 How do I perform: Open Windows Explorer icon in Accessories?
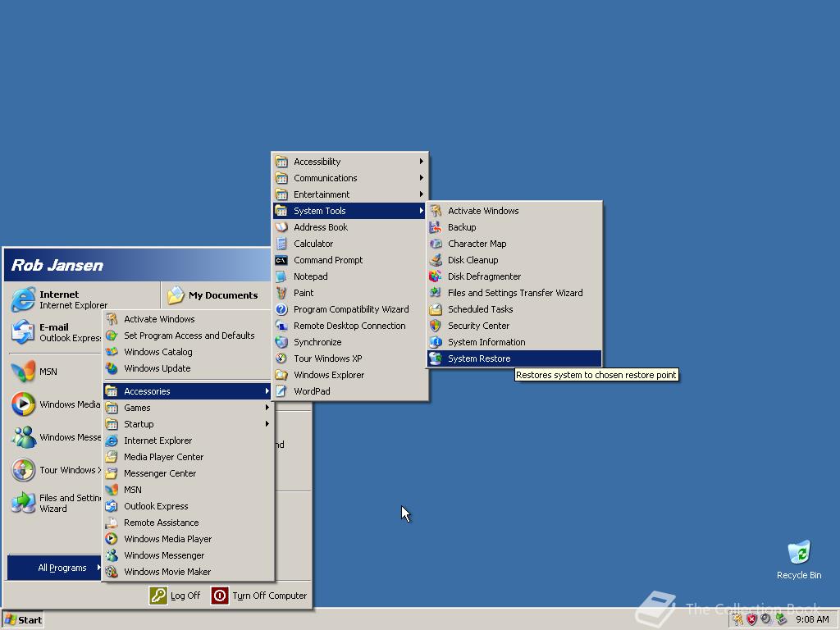[281, 375]
